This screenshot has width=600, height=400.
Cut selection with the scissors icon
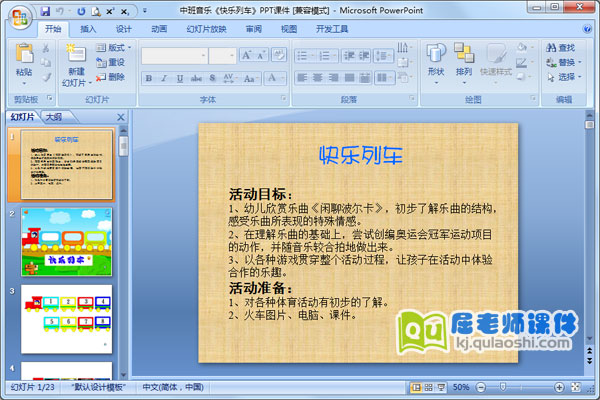[46, 48]
